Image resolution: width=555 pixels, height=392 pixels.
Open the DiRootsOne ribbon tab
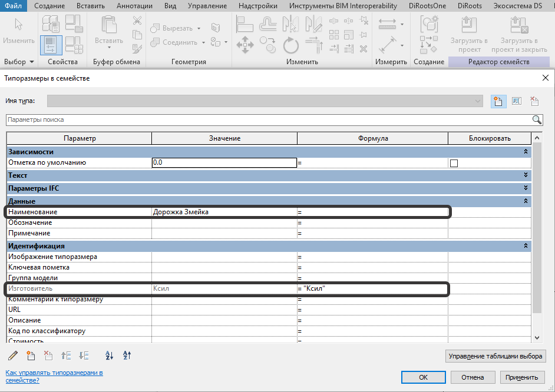(x=428, y=6)
